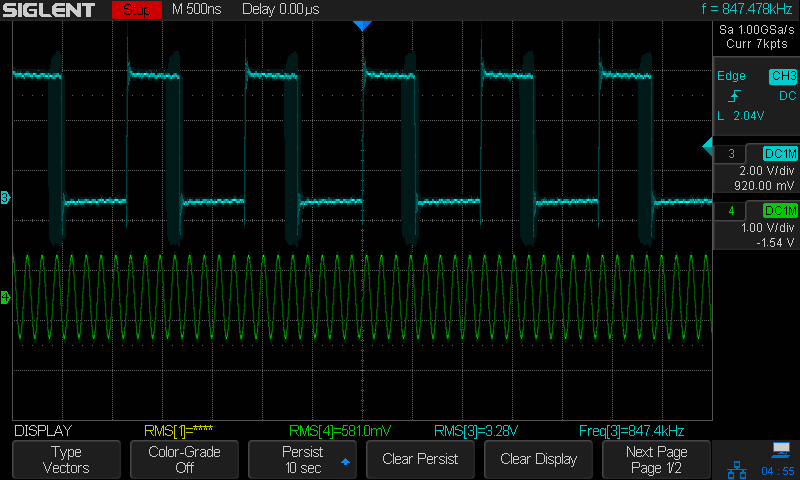The width and height of the screenshot is (800, 480).
Task: Click the remote computer icon at bottom right
Action: pyautogui.click(x=781, y=450)
